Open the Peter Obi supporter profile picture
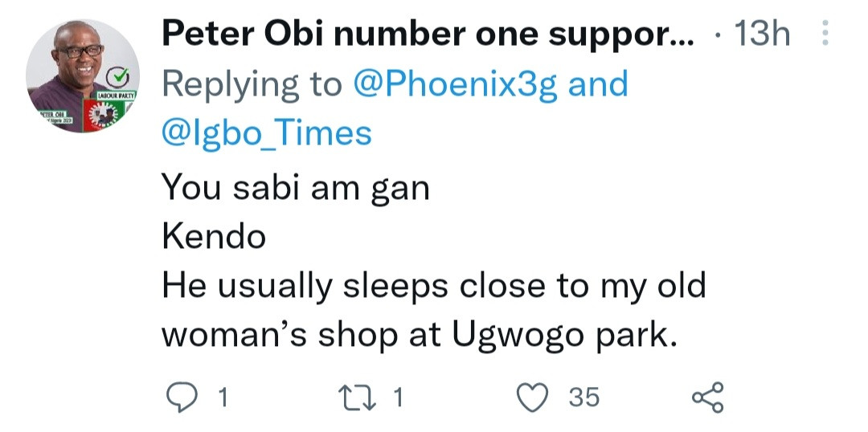The image size is (868, 432). [83, 76]
